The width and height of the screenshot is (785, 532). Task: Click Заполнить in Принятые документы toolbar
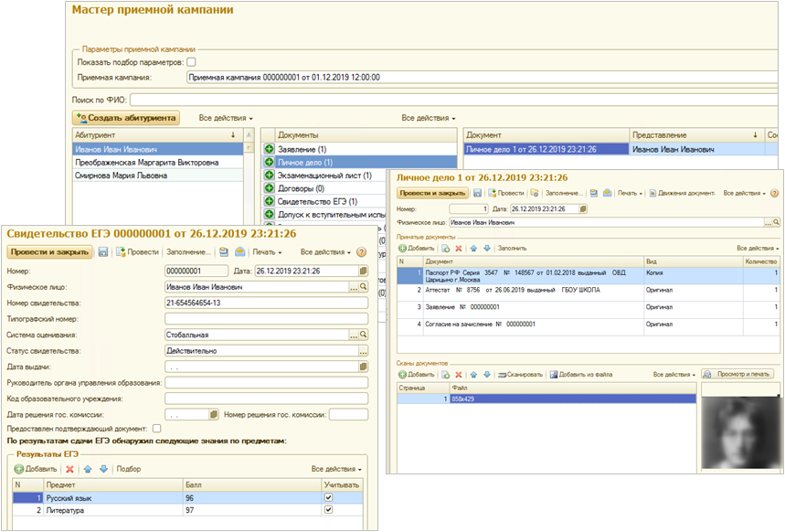pos(512,248)
